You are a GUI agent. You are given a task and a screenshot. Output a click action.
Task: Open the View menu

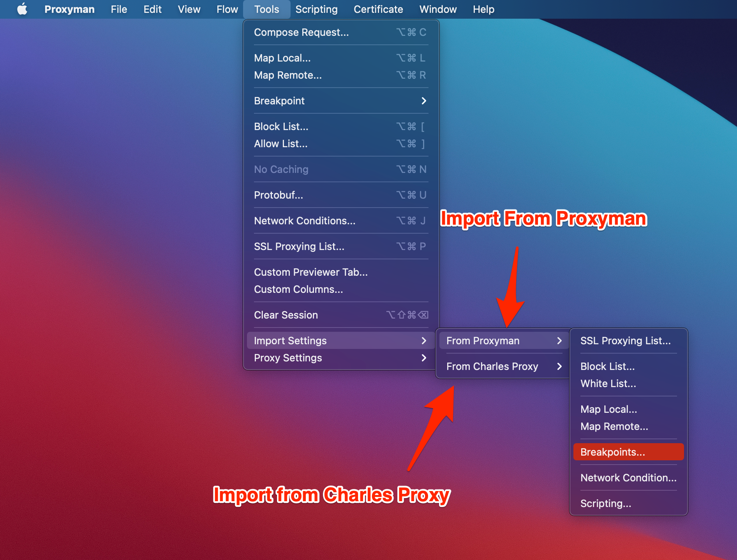click(x=189, y=9)
